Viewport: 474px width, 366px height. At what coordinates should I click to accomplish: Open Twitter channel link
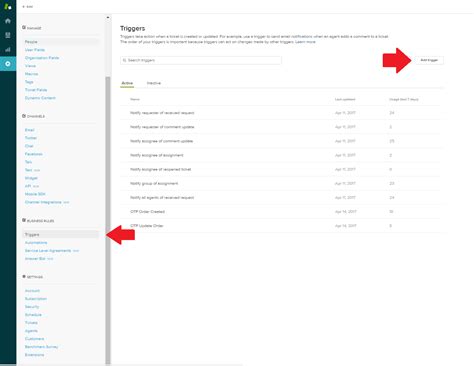[31, 138]
